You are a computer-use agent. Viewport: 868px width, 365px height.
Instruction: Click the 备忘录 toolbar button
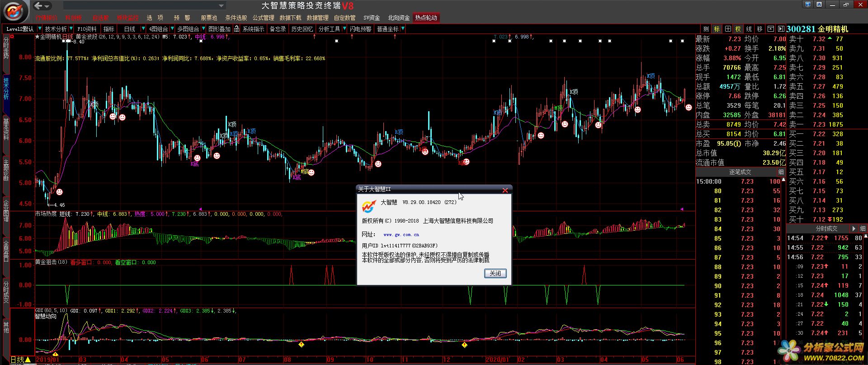point(278,29)
